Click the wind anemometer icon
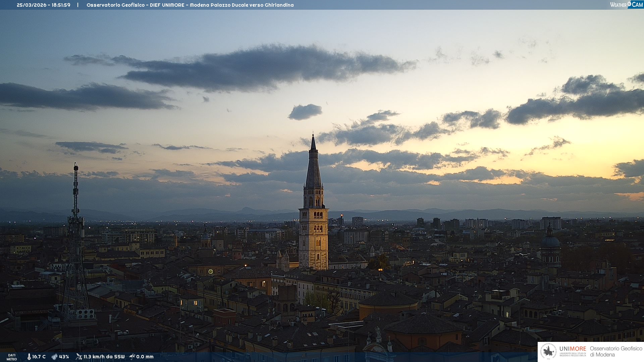Viewport: 644px width, 362px height. 79,357
